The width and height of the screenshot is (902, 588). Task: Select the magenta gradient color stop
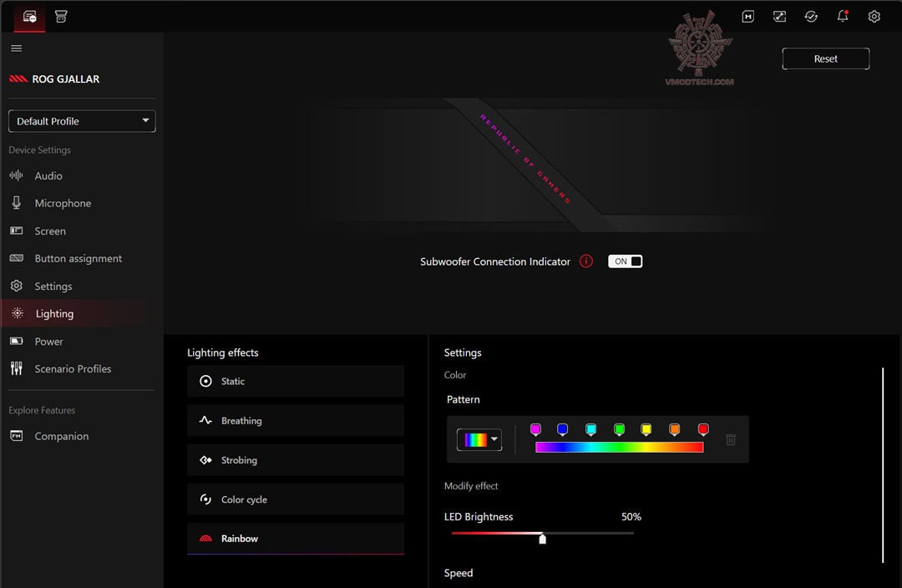coord(535,430)
